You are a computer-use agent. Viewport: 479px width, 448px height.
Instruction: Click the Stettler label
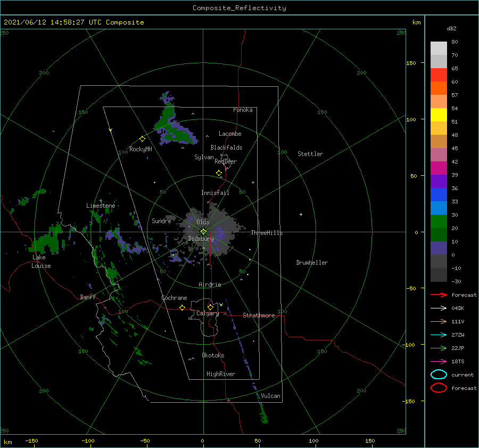pos(310,154)
